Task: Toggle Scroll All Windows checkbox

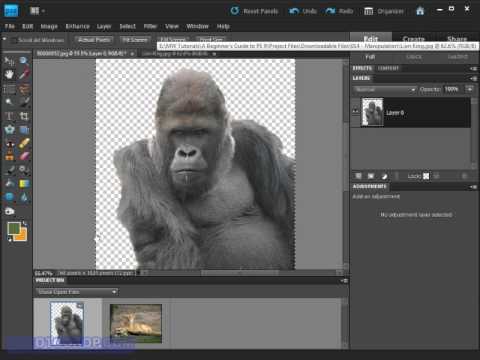Action: coord(14,40)
